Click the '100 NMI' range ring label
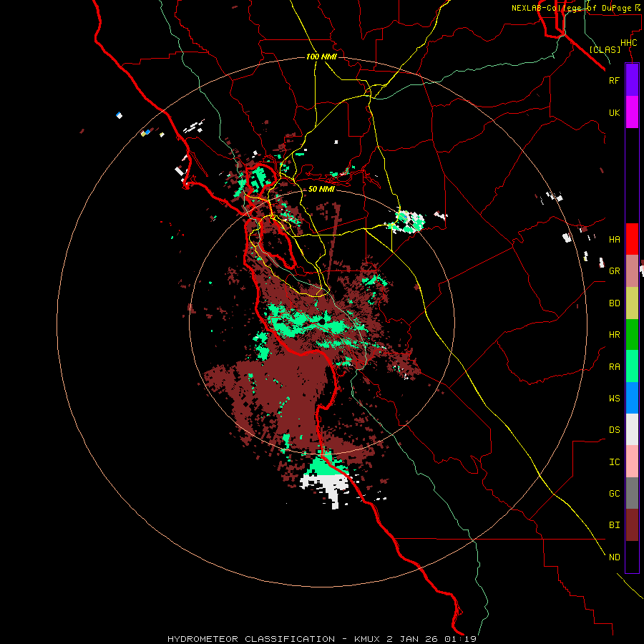Viewport: 644px width, 644px height. [x=321, y=57]
